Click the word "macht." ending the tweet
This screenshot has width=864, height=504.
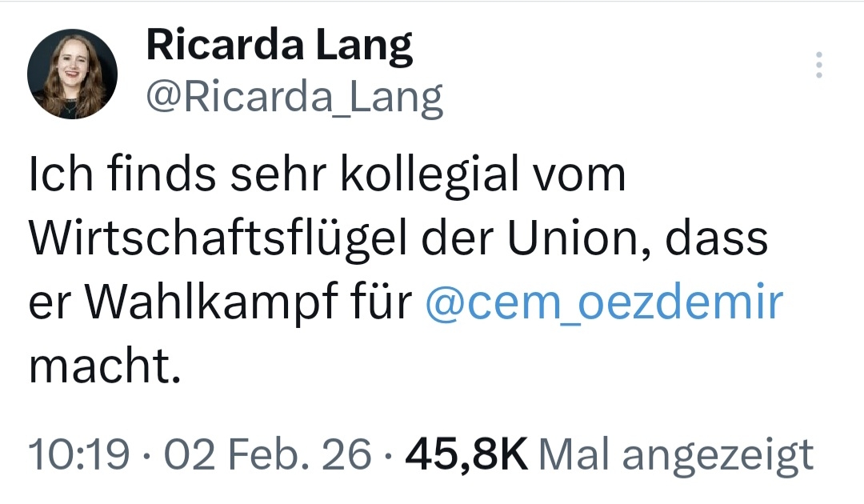tap(104, 367)
